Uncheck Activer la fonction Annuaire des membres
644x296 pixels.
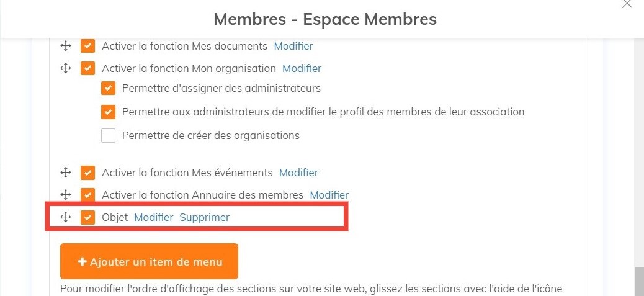(x=87, y=195)
